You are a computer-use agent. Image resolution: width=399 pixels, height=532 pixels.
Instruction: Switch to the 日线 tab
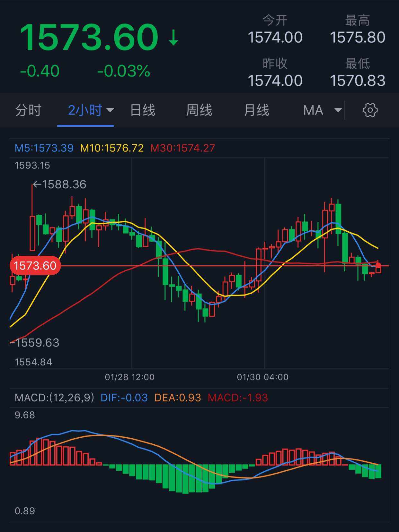pyautogui.click(x=143, y=110)
